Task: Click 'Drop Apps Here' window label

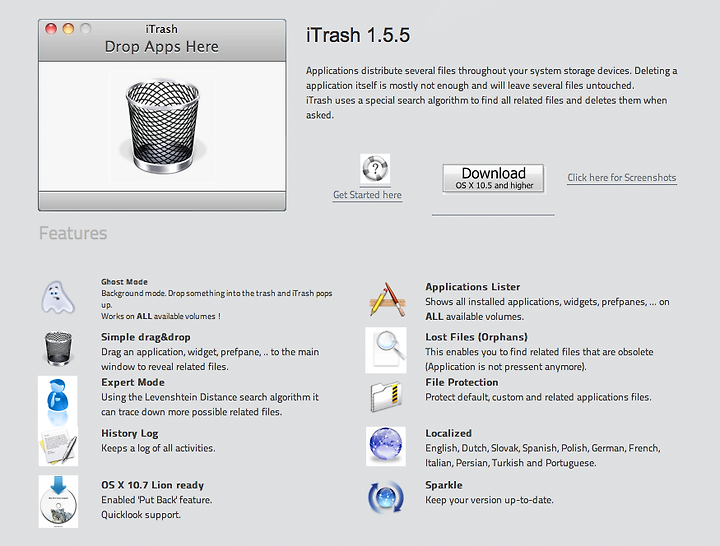Action: [162, 46]
